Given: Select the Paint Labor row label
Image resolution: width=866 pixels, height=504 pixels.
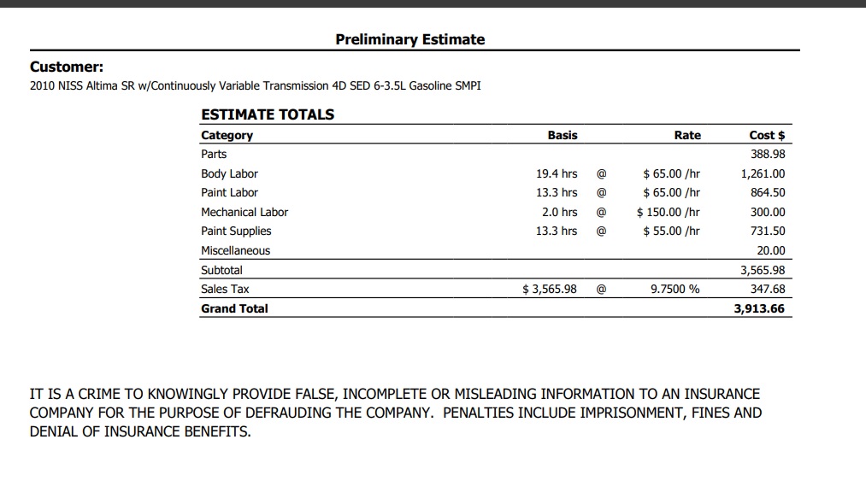Looking at the screenshot, I should [229, 193].
